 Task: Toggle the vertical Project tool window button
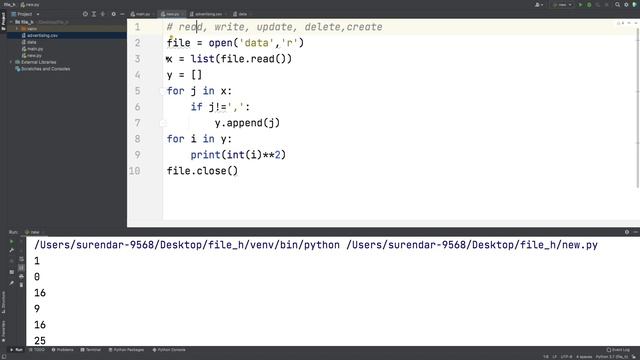click(x=3, y=21)
